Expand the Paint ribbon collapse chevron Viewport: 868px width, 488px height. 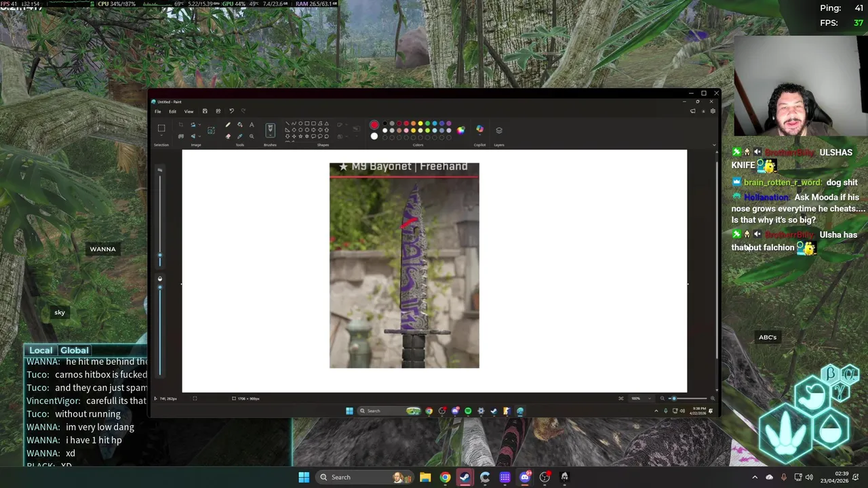click(713, 144)
